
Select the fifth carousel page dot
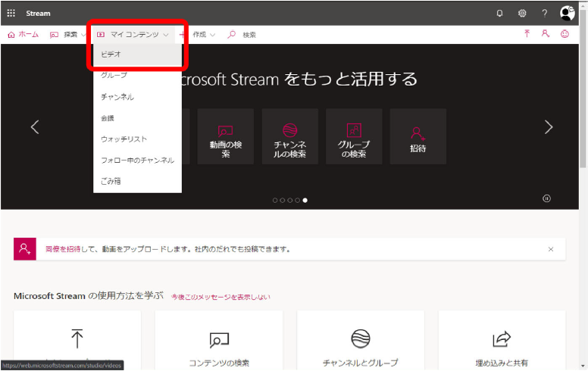click(x=305, y=201)
